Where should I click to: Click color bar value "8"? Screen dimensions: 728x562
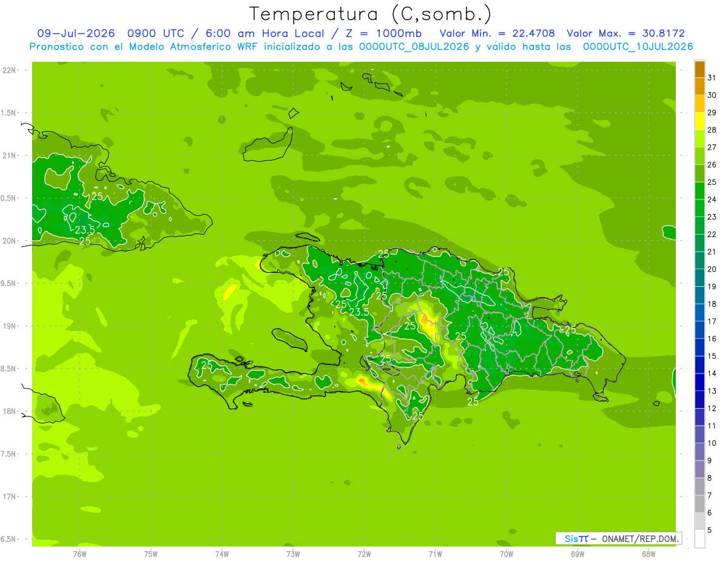tap(710, 478)
